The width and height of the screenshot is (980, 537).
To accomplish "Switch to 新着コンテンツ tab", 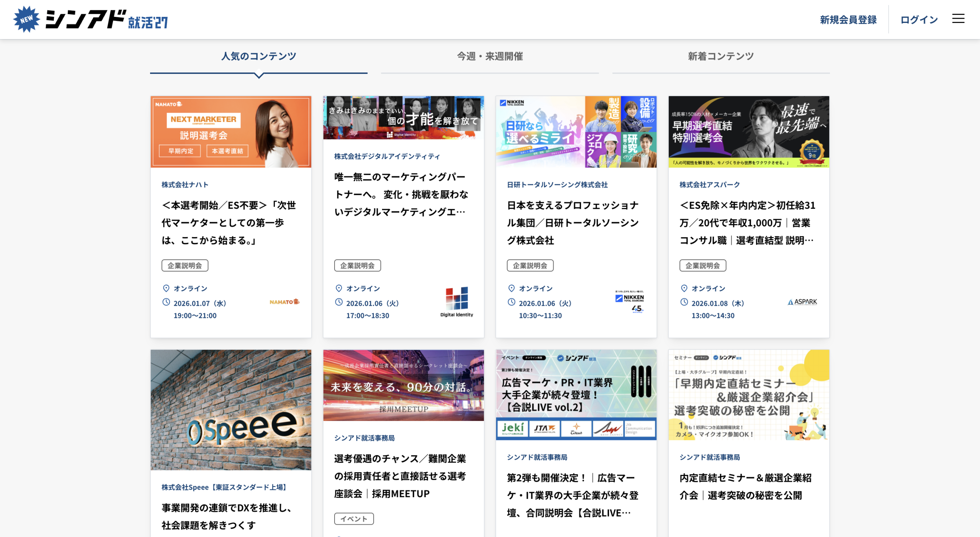I will (x=720, y=57).
